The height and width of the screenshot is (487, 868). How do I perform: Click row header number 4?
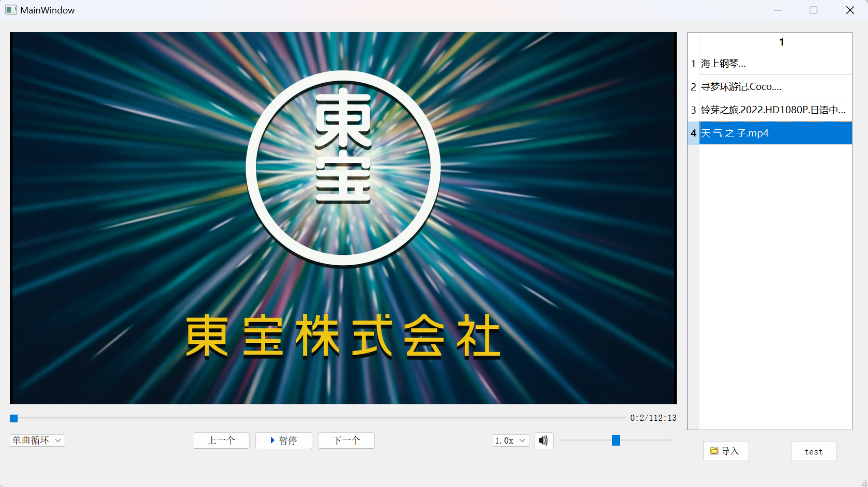[693, 133]
